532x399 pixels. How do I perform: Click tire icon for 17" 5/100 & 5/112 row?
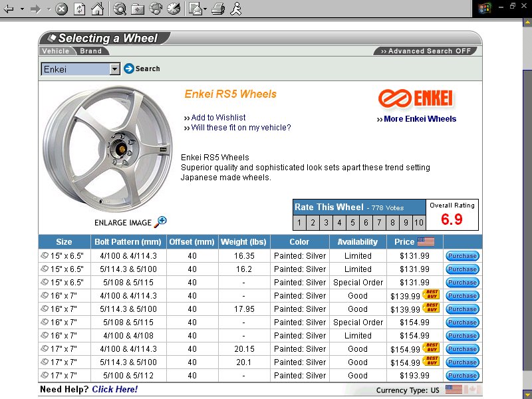point(45,375)
